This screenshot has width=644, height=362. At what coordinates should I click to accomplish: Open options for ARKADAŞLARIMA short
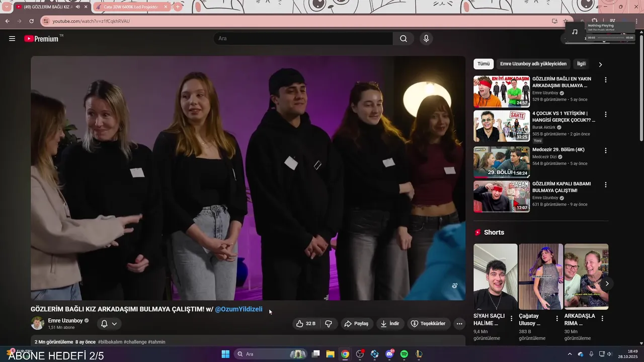point(602,319)
